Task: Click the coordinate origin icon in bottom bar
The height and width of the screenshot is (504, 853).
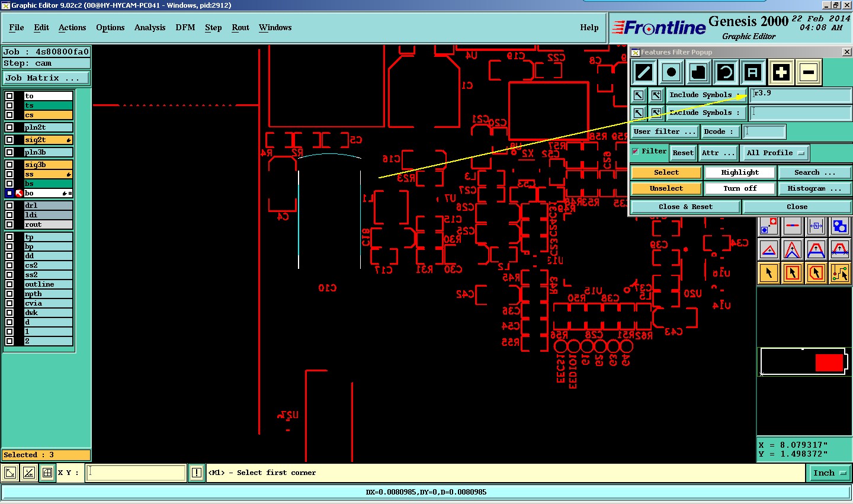Action: point(28,473)
